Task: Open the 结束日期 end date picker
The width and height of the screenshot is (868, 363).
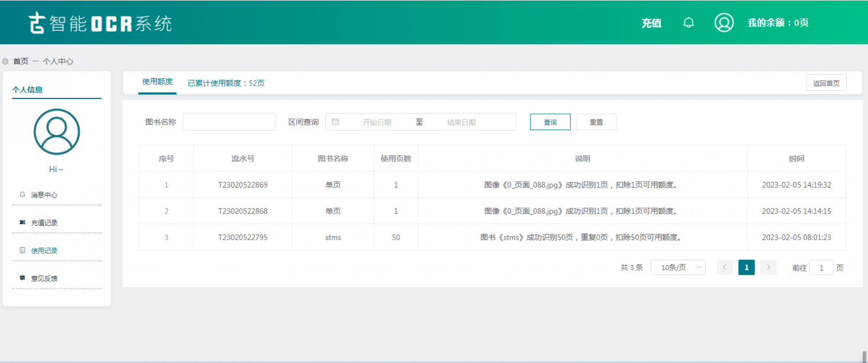Action: (461, 122)
